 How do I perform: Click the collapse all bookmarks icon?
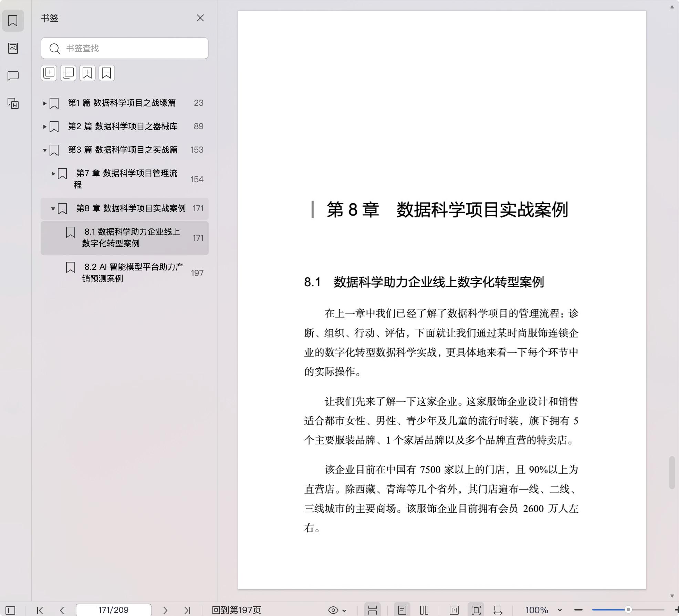point(68,73)
